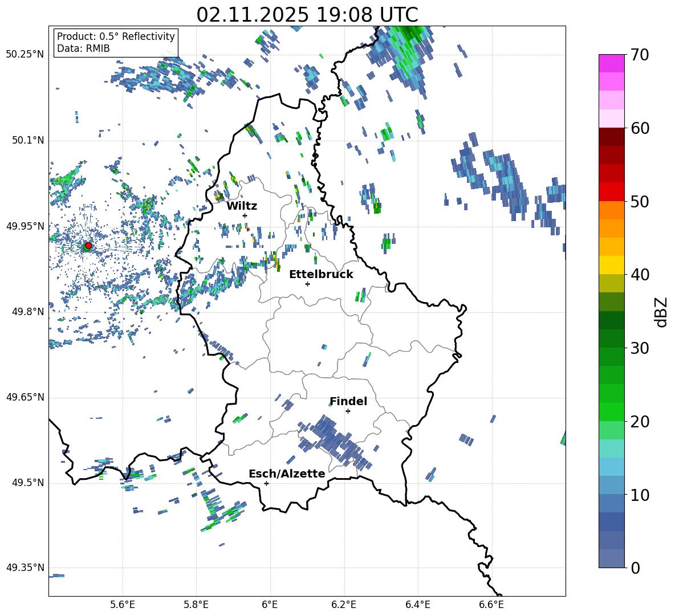Click the light cyan colorbar segment near 15
Viewport: 675px width, 616px height.
pos(611,448)
